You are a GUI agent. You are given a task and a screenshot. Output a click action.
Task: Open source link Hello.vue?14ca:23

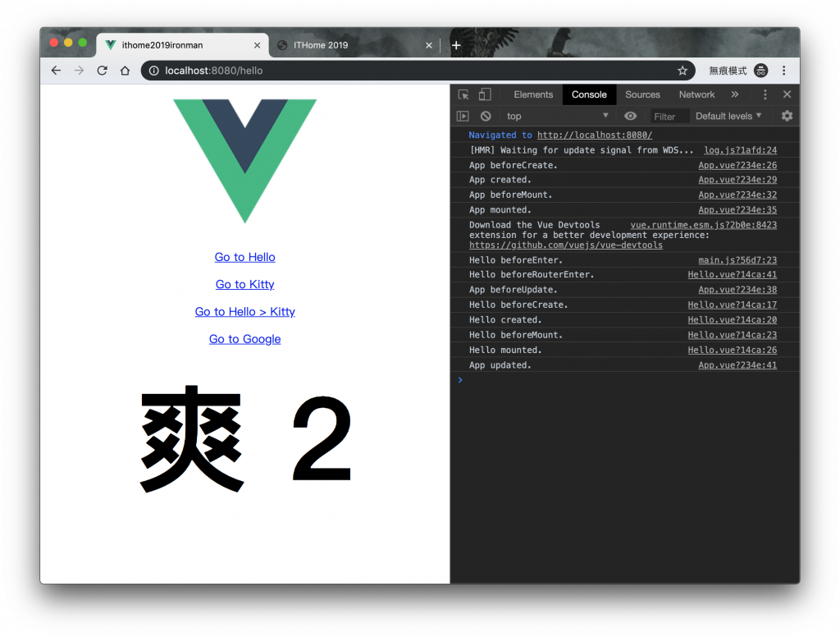pyautogui.click(x=733, y=335)
